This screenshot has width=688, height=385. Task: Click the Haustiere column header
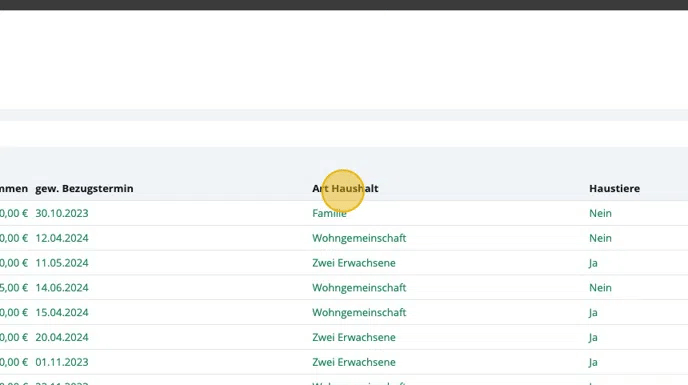coord(614,188)
